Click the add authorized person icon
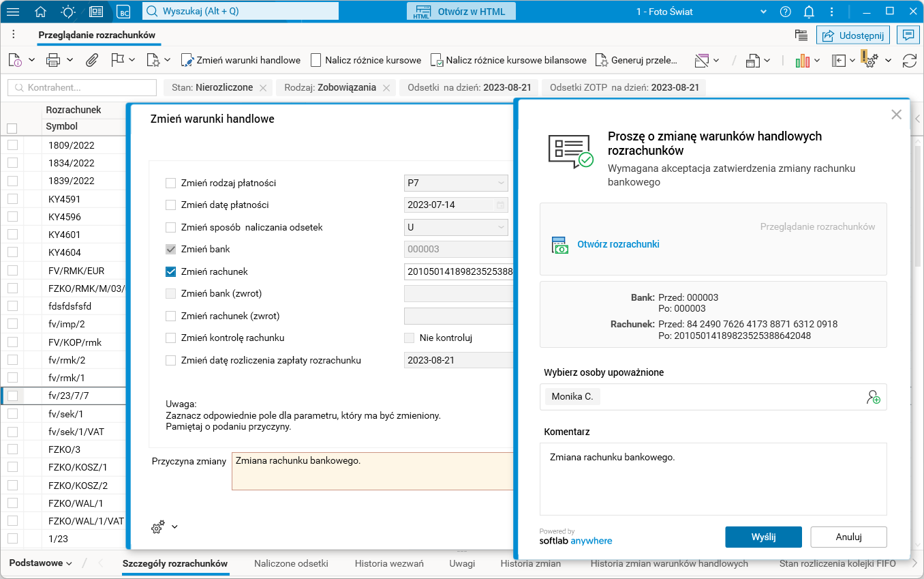 pos(873,397)
